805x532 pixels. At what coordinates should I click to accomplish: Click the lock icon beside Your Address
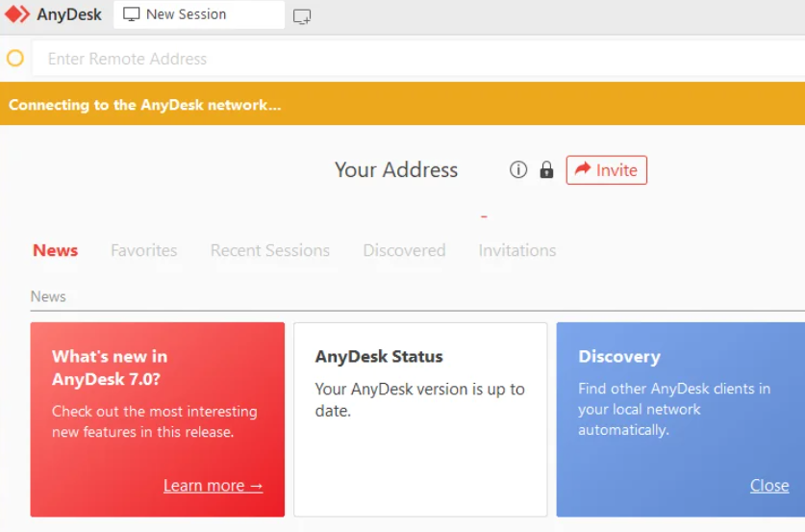tap(546, 169)
